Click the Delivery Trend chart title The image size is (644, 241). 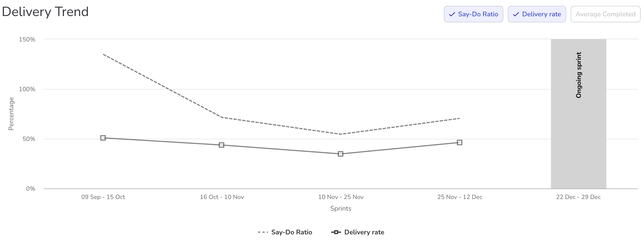coord(45,12)
